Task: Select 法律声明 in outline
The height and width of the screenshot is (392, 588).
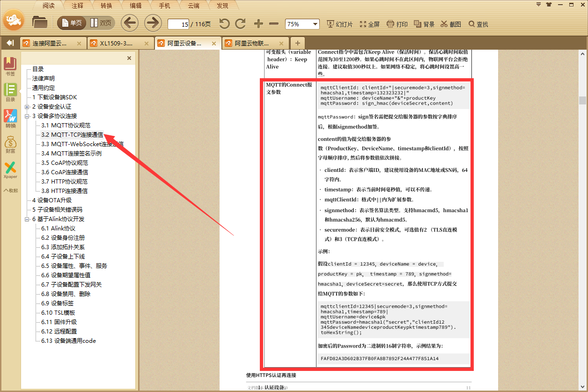Action: tap(44, 79)
